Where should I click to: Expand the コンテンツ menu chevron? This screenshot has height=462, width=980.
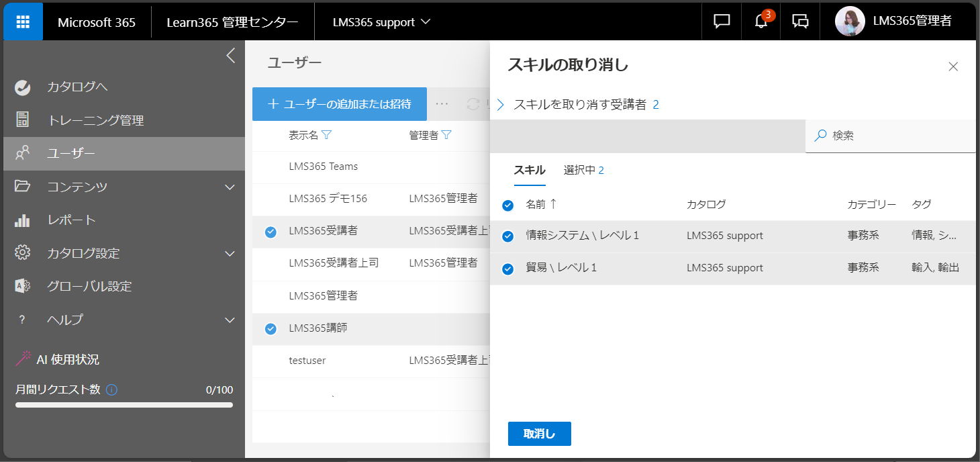(230, 187)
